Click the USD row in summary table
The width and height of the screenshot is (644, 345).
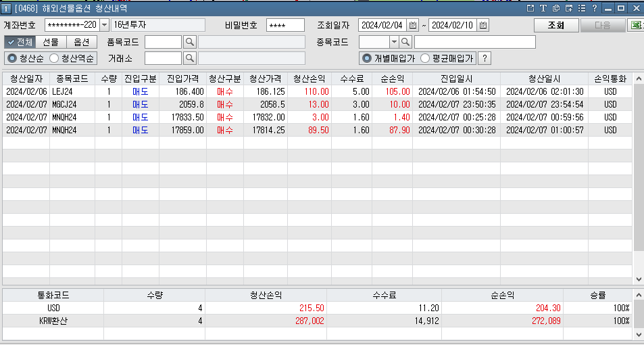[x=317, y=308]
